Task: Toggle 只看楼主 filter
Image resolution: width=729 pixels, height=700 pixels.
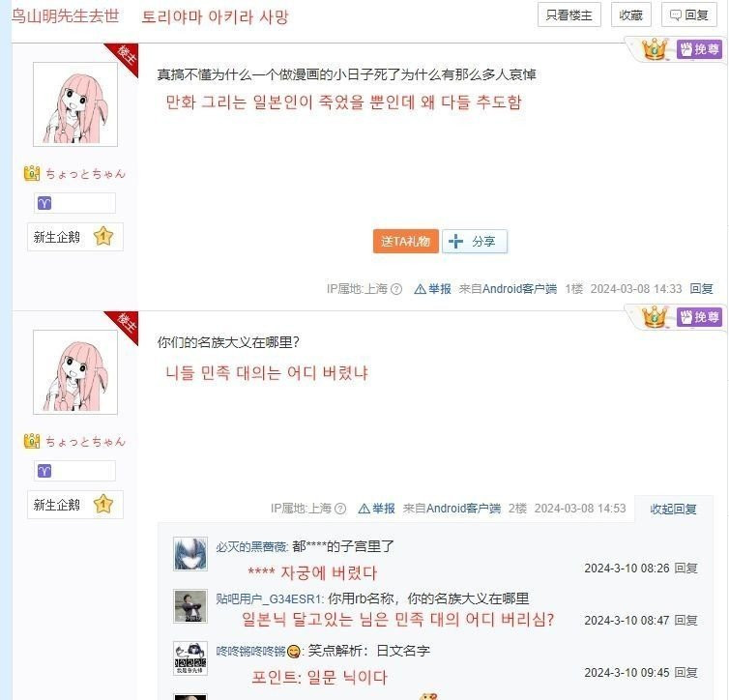Action: click(x=569, y=15)
